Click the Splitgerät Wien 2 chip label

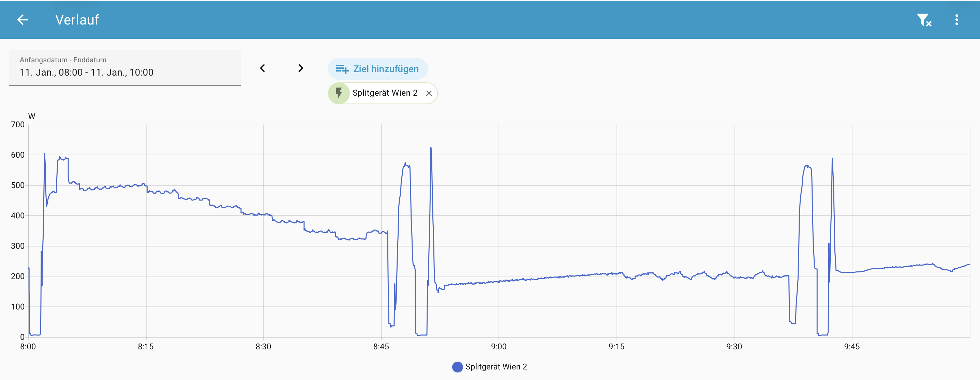385,93
